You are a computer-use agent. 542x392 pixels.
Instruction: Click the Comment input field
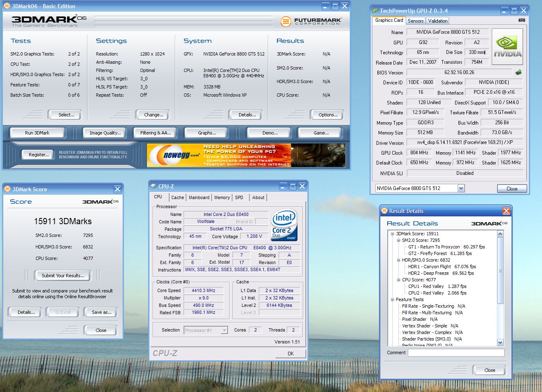pyautogui.click(x=456, y=353)
